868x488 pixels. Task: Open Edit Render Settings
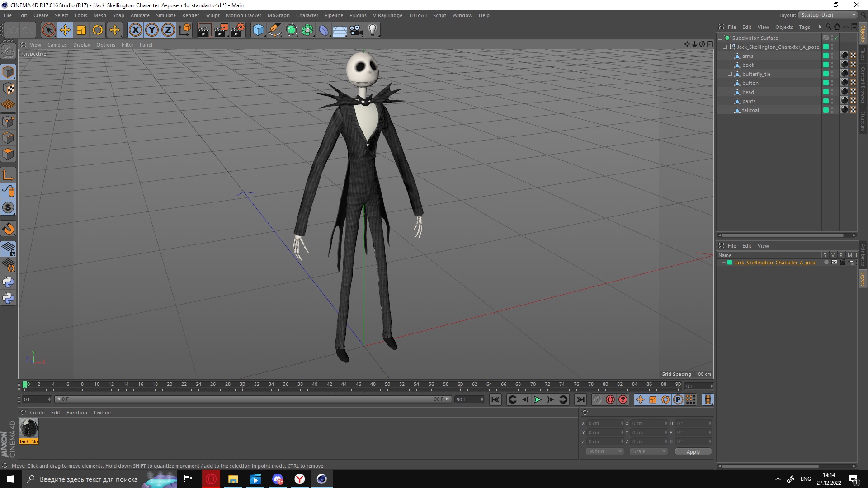[238, 30]
